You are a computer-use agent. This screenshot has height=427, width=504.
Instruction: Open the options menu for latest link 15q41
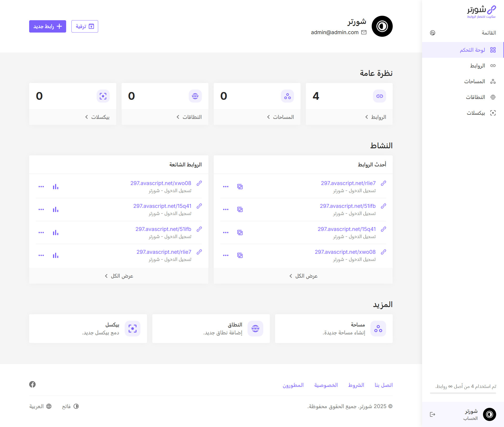(x=226, y=233)
